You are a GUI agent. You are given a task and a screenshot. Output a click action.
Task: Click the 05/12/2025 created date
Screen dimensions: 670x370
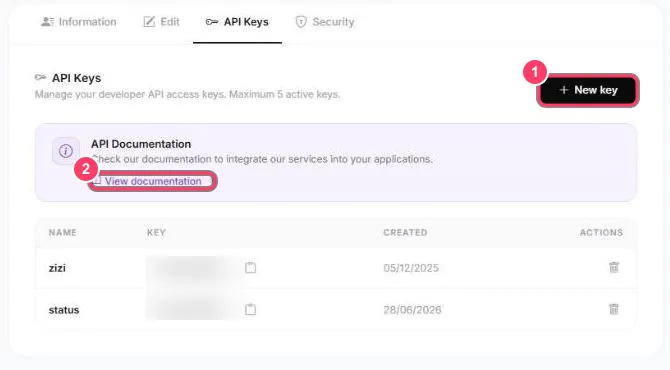(x=411, y=268)
